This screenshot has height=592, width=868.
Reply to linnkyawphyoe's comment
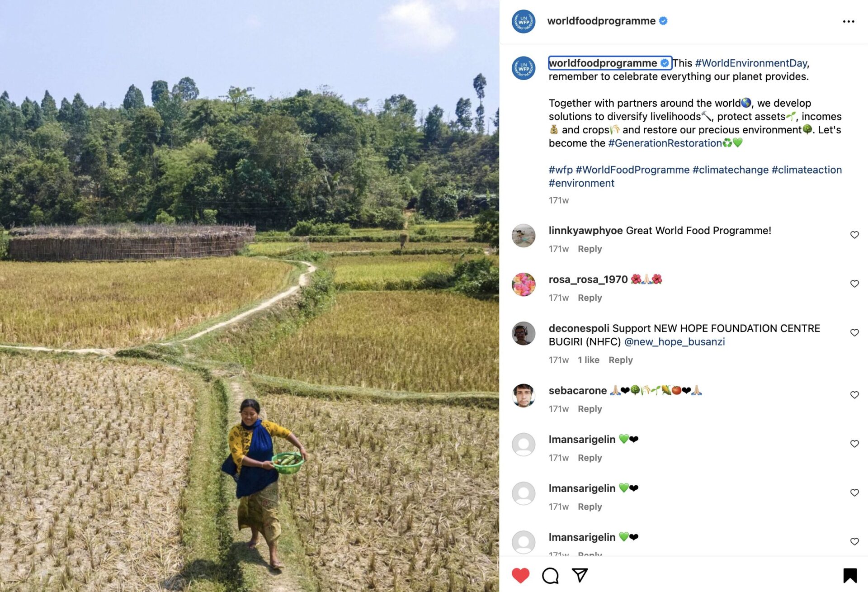pos(590,249)
